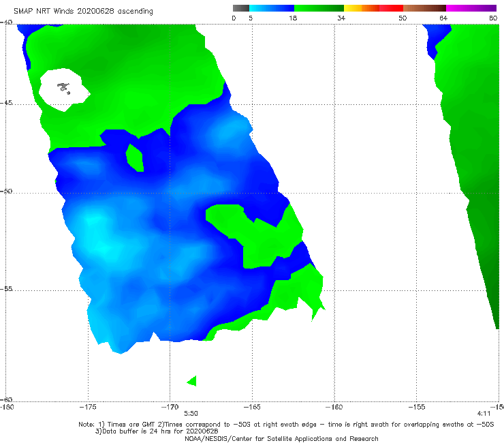The height and width of the screenshot is (443, 504).
Task: Select the gray 0-5 color bar segment
Action: (x=241, y=8)
